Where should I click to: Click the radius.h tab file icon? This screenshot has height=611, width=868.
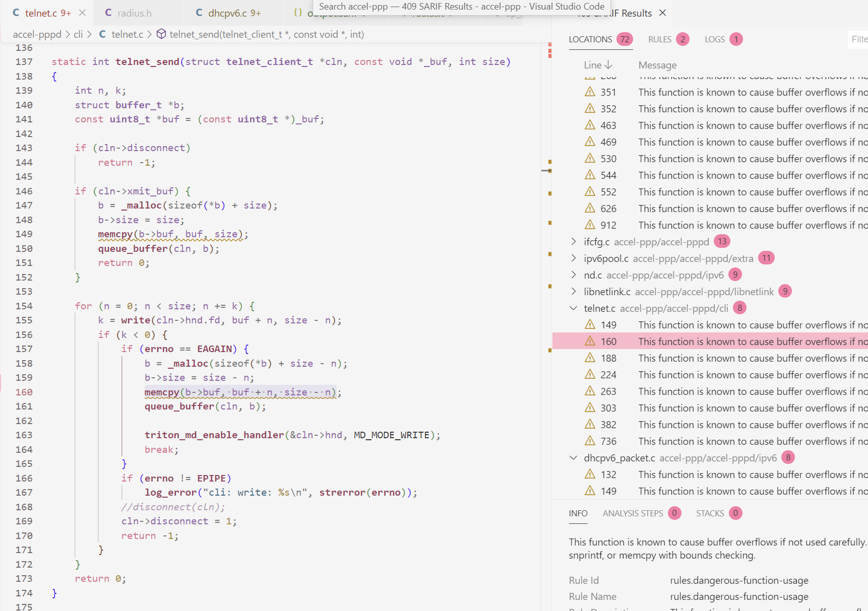[108, 13]
